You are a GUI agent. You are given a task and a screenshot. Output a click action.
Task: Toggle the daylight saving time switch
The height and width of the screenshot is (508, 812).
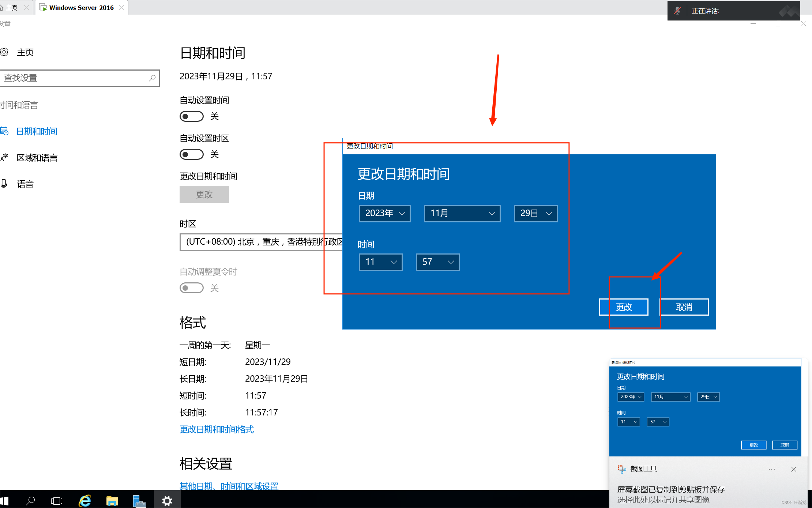pos(192,288)
